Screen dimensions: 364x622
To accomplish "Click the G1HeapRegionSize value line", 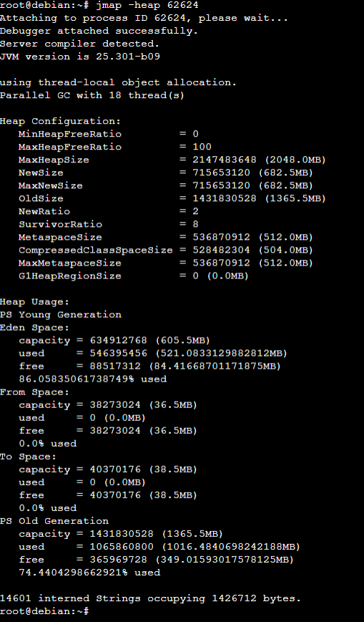I will [x=134, y=276].
